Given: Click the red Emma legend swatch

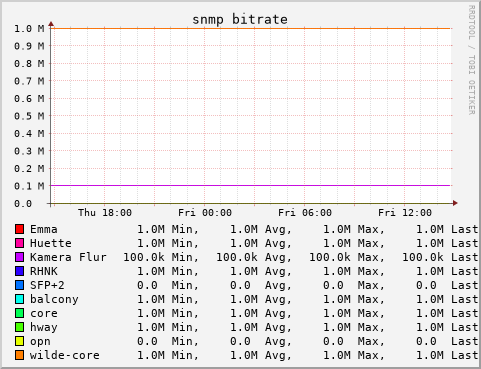Looking at the screenshot, I should click(20, 229).
